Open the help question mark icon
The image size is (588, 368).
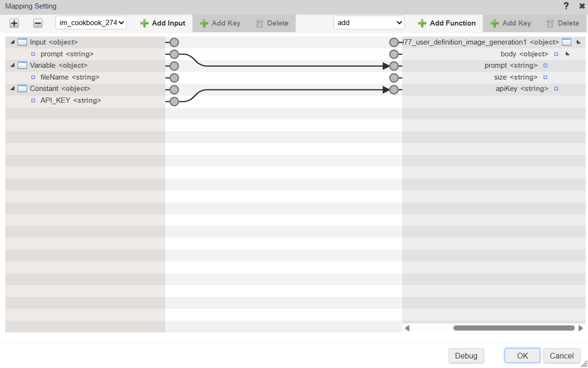tap(566, 6)
